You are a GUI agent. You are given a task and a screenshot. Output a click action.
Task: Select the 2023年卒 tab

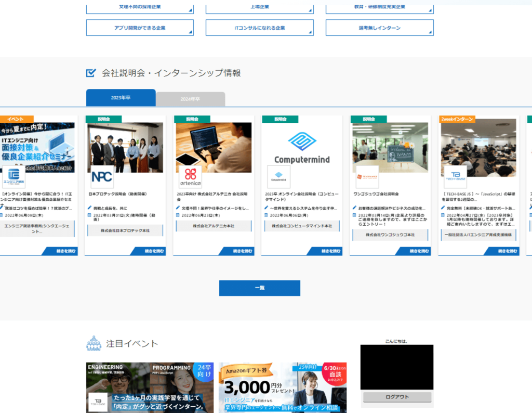point(121,98)
